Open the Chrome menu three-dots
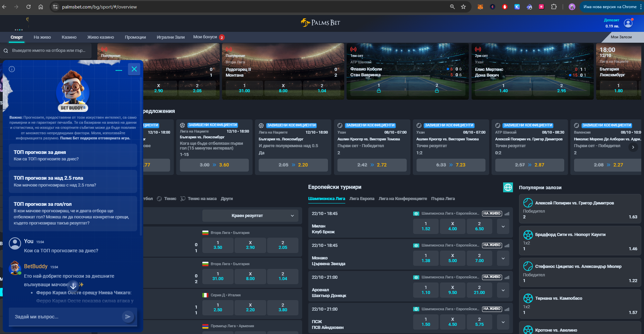Viewport: 644px width, 334px height. [x=640, y=7]
